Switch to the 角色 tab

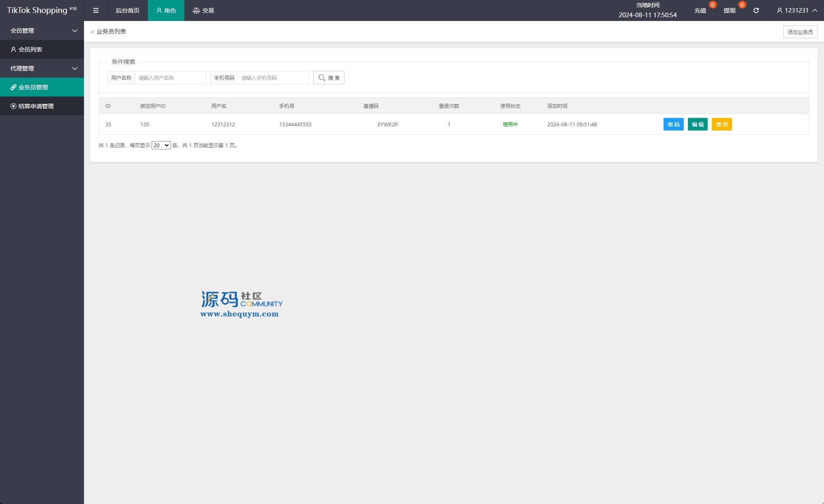click(x=166, y=10)
